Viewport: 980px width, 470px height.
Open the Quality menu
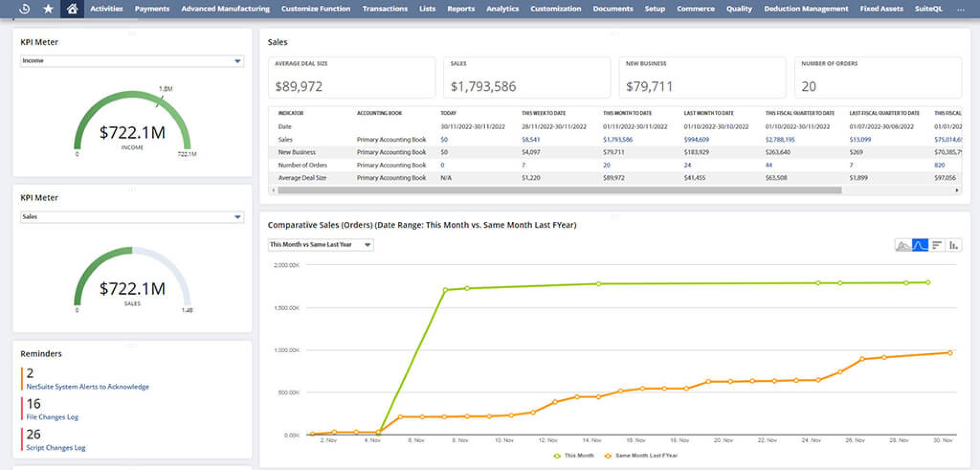pyautogui.click(x=739, y=9)
